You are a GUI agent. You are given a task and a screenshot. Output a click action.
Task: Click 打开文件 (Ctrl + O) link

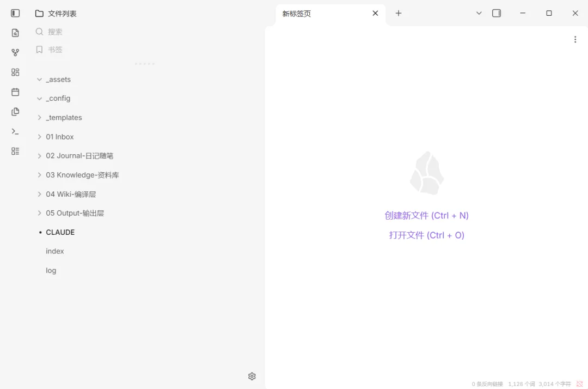[426, 235]
